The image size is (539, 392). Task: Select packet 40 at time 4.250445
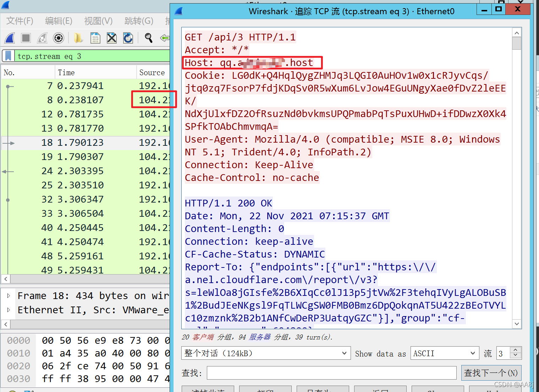click(x=86, y=228)
